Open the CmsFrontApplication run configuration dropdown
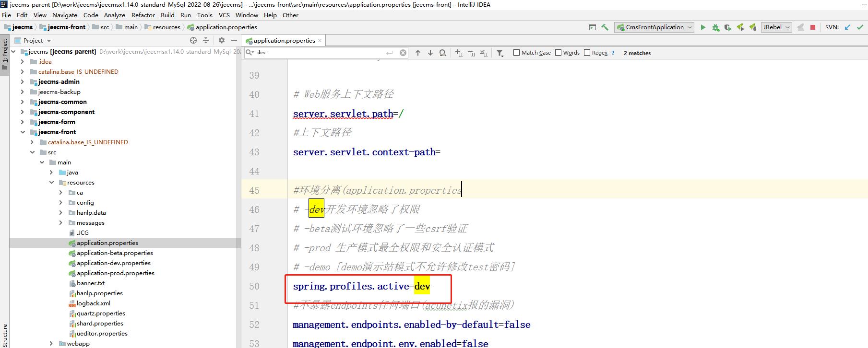The height and width of the screenshot is (348, 868). pyautogui.click(x=654, y=27)
